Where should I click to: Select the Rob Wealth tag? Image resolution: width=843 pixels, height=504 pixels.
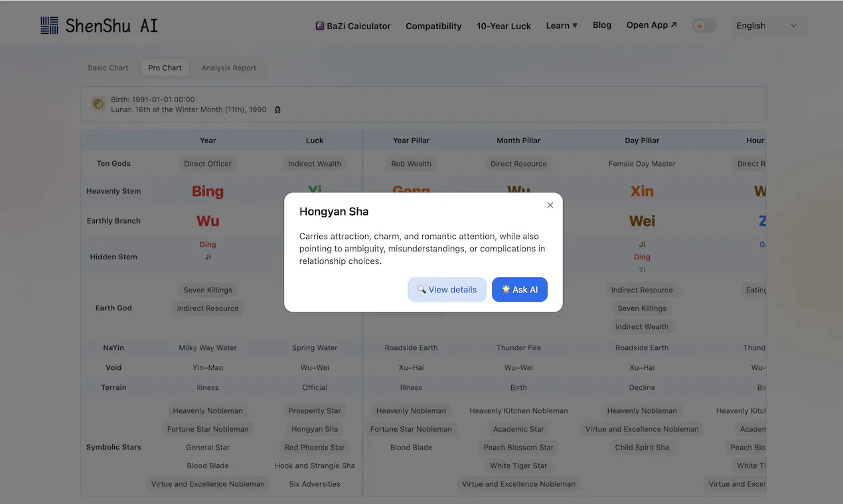411,164
